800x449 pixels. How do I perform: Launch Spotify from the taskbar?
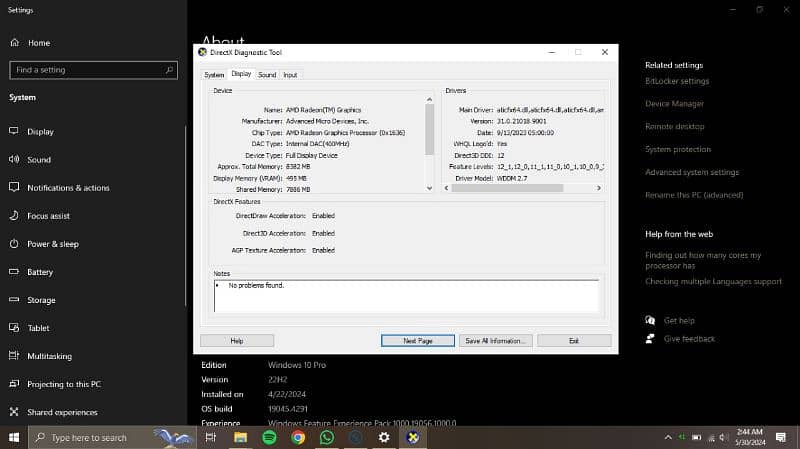[x=270, y=437]
